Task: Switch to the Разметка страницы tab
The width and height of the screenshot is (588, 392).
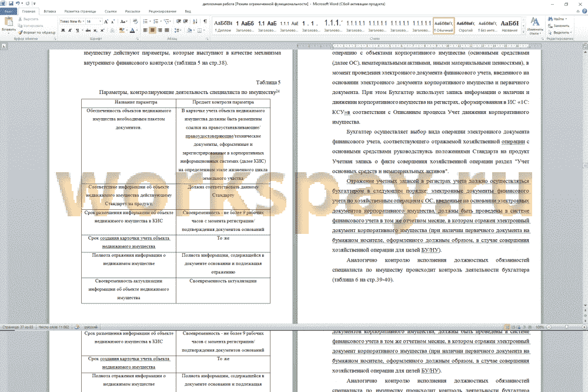Action: click(80, 12)
